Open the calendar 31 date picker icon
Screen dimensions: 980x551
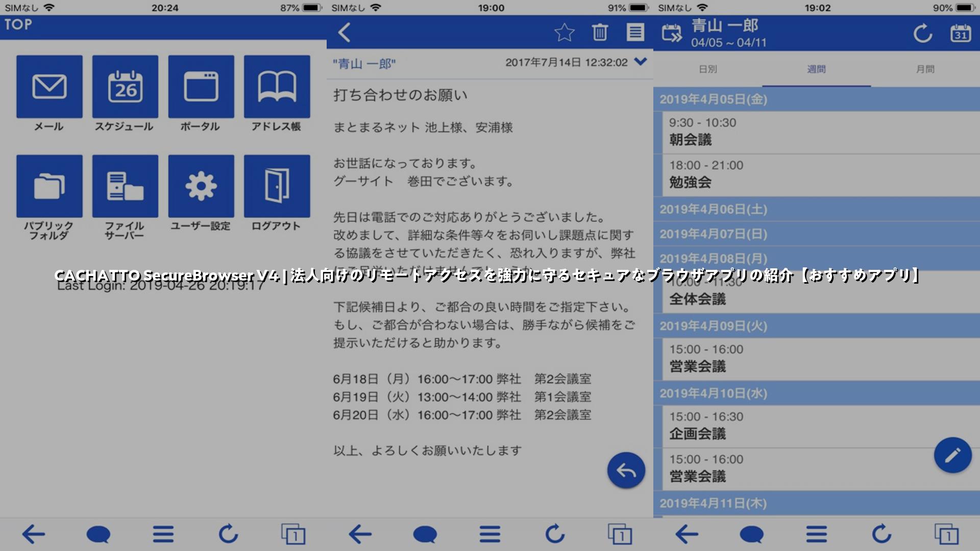point(961,33)
